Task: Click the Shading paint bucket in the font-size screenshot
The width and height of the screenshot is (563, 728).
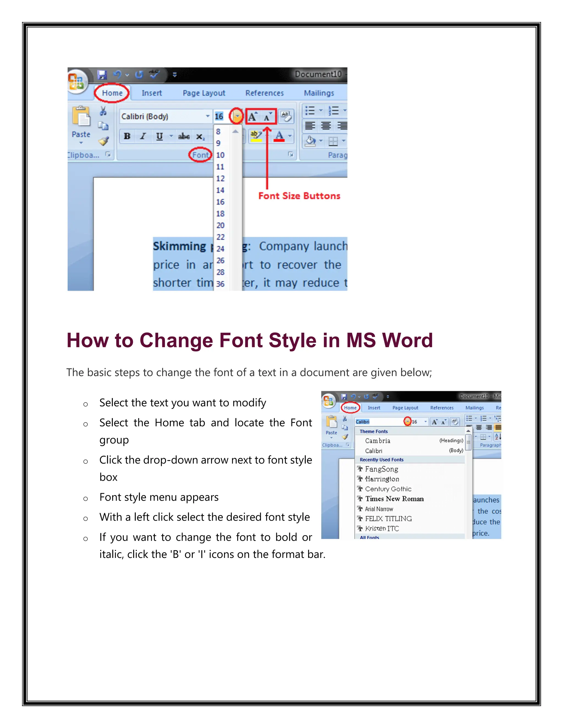Action: point(311,141)
